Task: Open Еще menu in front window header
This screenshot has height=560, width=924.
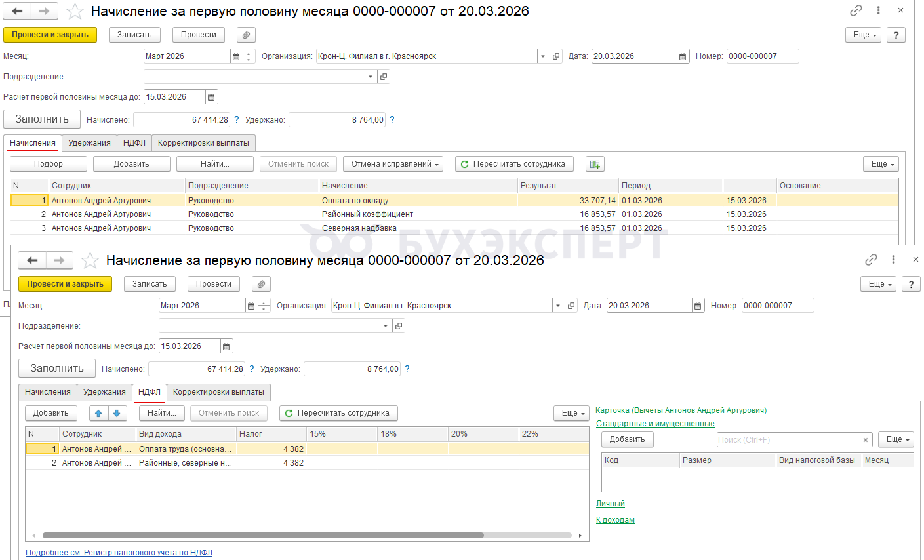Action: [878, 284]
